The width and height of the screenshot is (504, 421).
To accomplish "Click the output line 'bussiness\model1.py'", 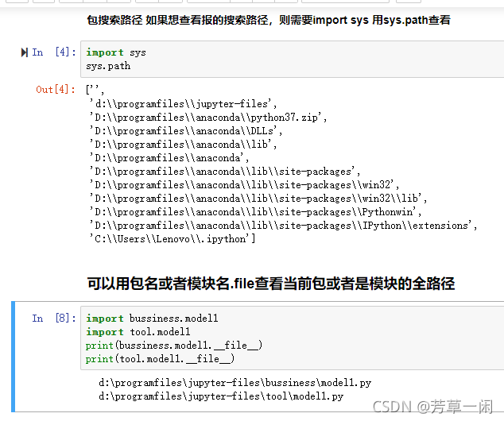I will point(235,382).
